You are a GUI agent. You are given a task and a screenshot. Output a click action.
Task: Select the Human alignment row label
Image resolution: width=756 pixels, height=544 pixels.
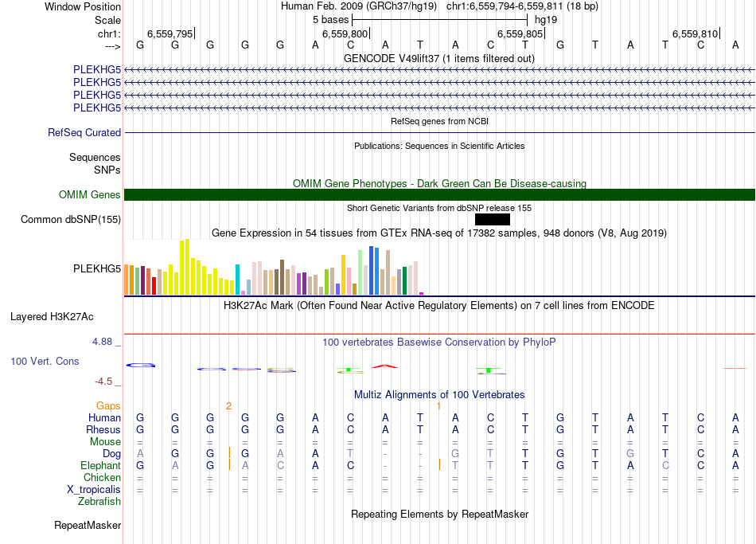(104, 417)
